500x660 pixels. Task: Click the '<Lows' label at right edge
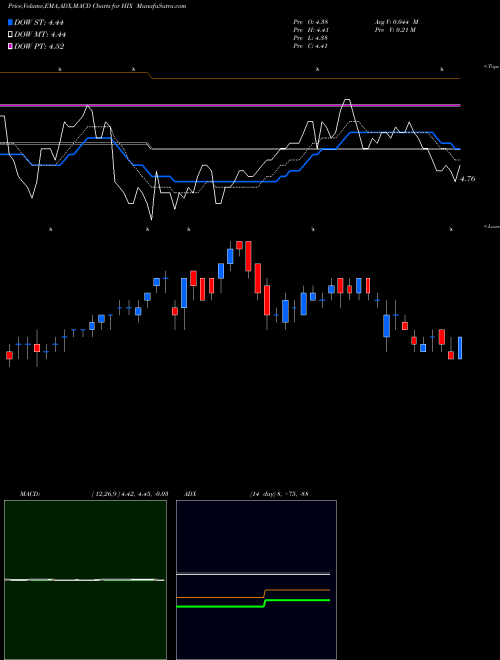click(x=491, y=226)
